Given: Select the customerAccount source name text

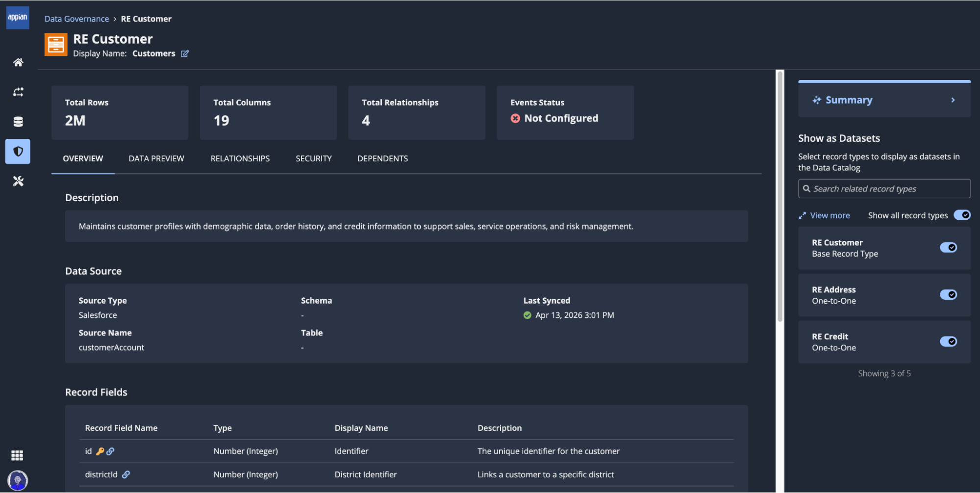Looking at the screenshot, I should pyautogui.click(x=112, y=347).
